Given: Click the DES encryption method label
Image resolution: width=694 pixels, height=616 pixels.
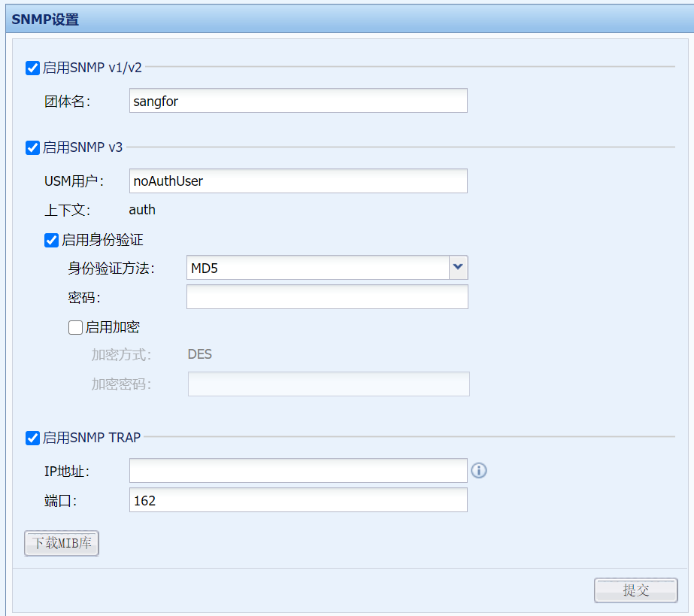Looking at the screenshot, I should coord(199,354).
